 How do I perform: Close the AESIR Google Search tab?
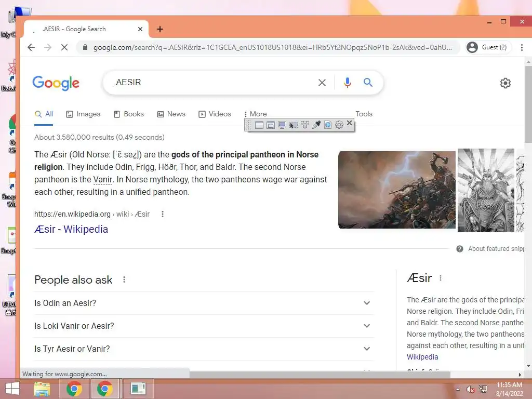coord(140,29)
